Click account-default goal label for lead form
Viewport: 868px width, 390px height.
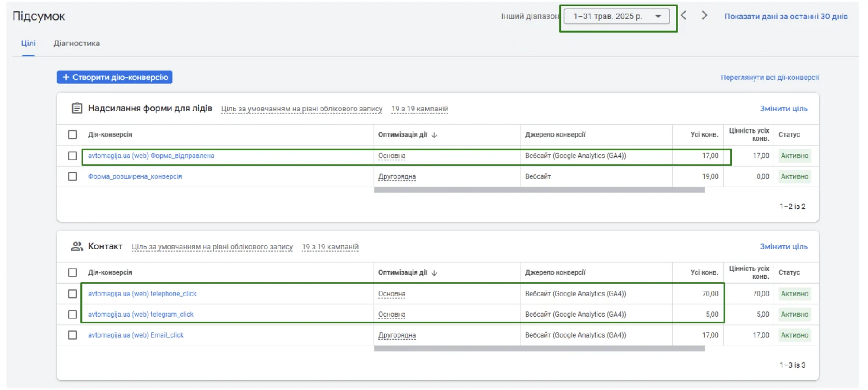(302, 109)
